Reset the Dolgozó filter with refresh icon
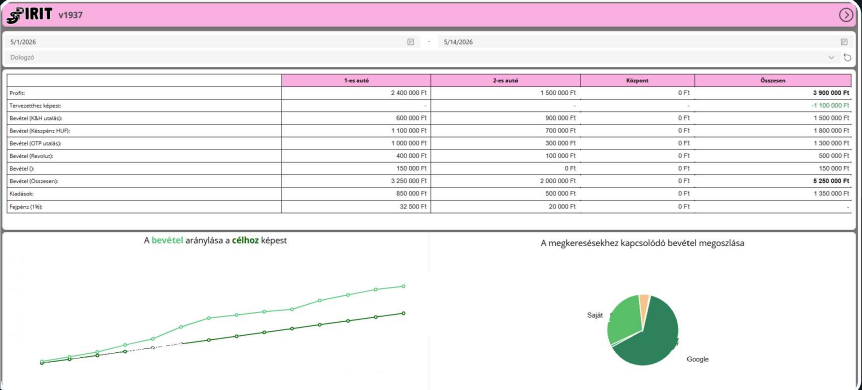Screen dimensions: 862x390 coord(847,57)
